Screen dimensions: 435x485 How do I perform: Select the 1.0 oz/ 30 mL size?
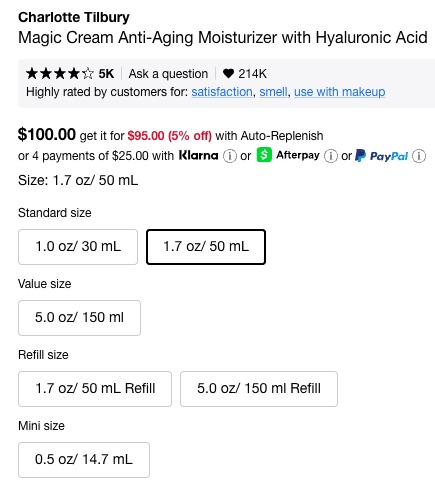[78, 247]
